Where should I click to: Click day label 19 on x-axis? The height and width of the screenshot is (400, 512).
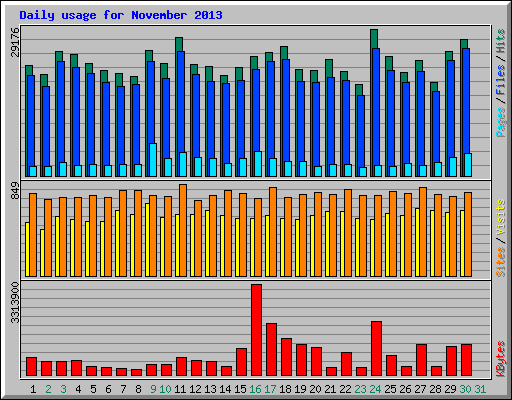(x=300, y=389)
